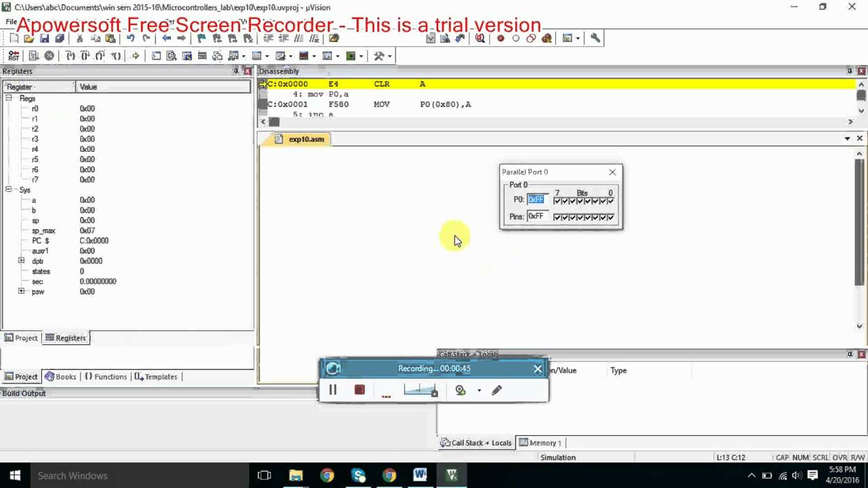The width and height of the screenshot is (868, 488).
Task: Collapse the Sys tree group
Action: pos(9,190)
